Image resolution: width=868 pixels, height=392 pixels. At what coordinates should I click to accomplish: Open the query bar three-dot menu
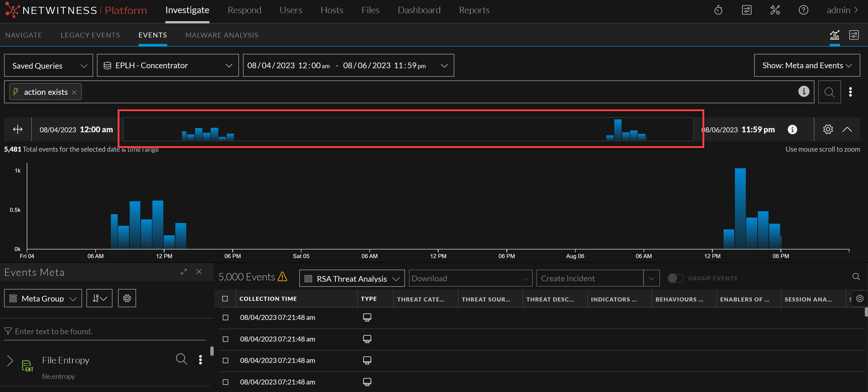pyautogui.click(x=850, y=92)
